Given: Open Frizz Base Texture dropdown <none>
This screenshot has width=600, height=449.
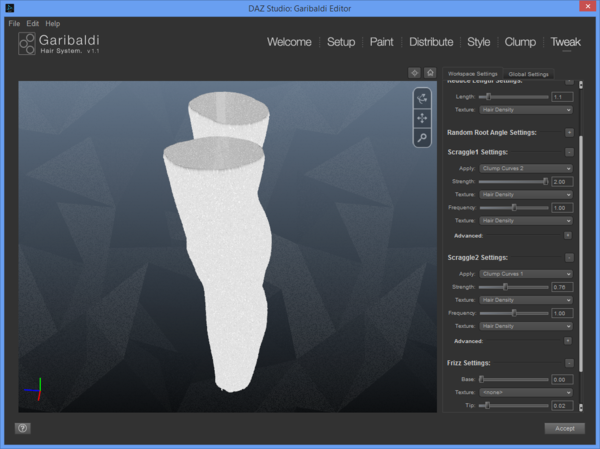Looking at the screenshot, I should pos(526,392).
